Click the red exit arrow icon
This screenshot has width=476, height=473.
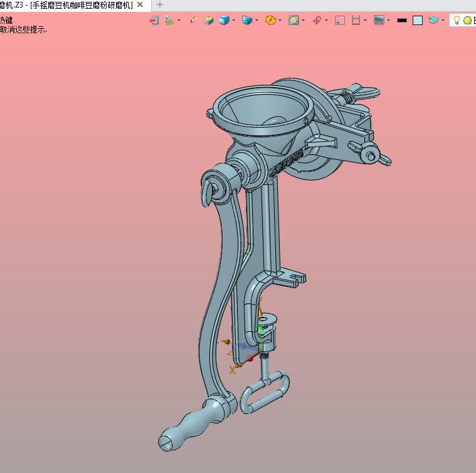pyautogui.click(x=154, y=21)
